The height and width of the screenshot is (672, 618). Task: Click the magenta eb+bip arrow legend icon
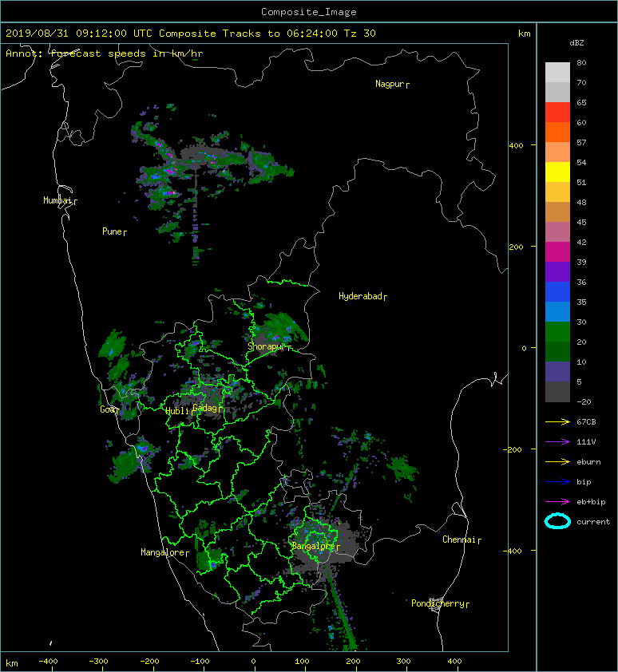tap(557, 502)
